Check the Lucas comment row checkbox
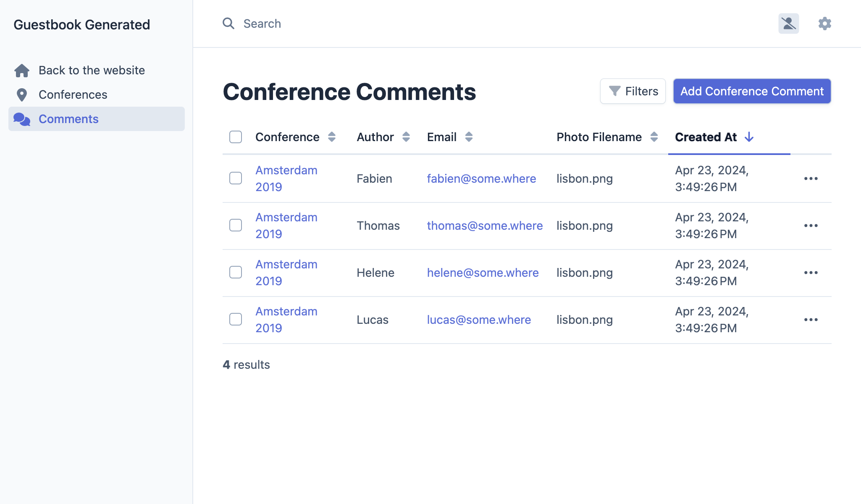The image size is (861, 504). point(236,319)
